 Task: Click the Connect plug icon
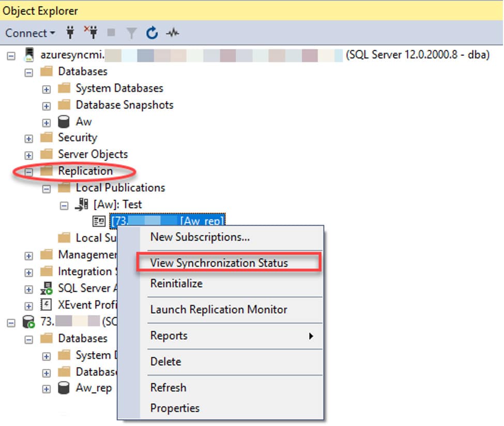(x=70, y=33)
